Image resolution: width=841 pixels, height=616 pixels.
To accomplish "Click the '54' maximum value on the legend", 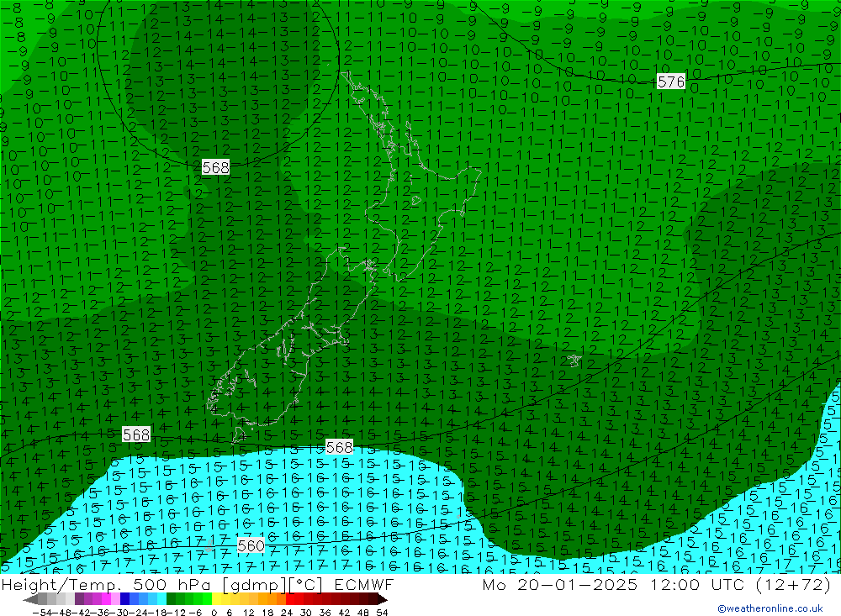I will tap(382, 612).
